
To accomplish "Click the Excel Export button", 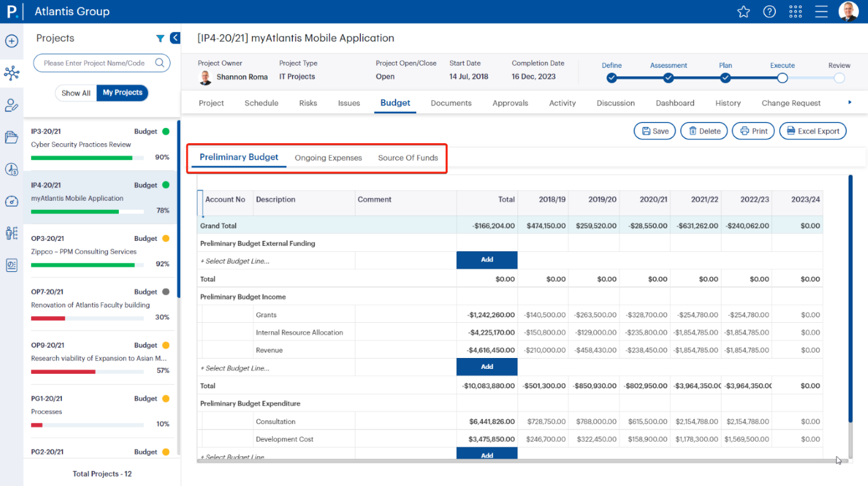I will point(813,131).
